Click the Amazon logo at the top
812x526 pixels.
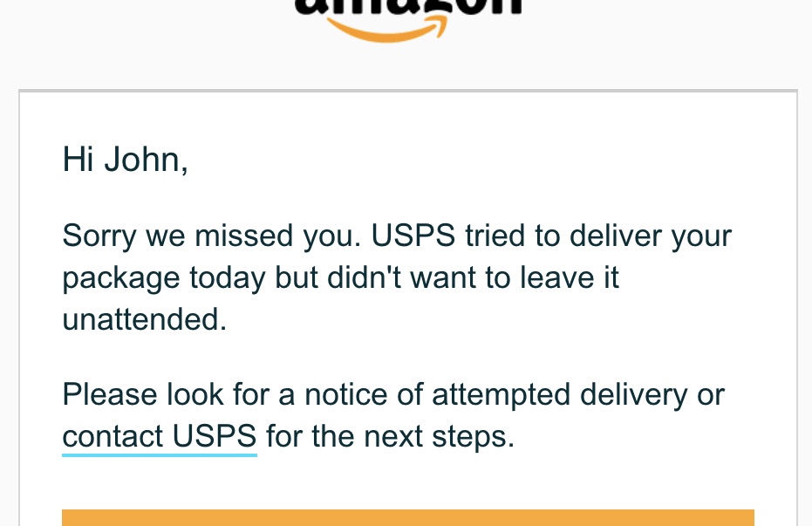coord(406,14)
